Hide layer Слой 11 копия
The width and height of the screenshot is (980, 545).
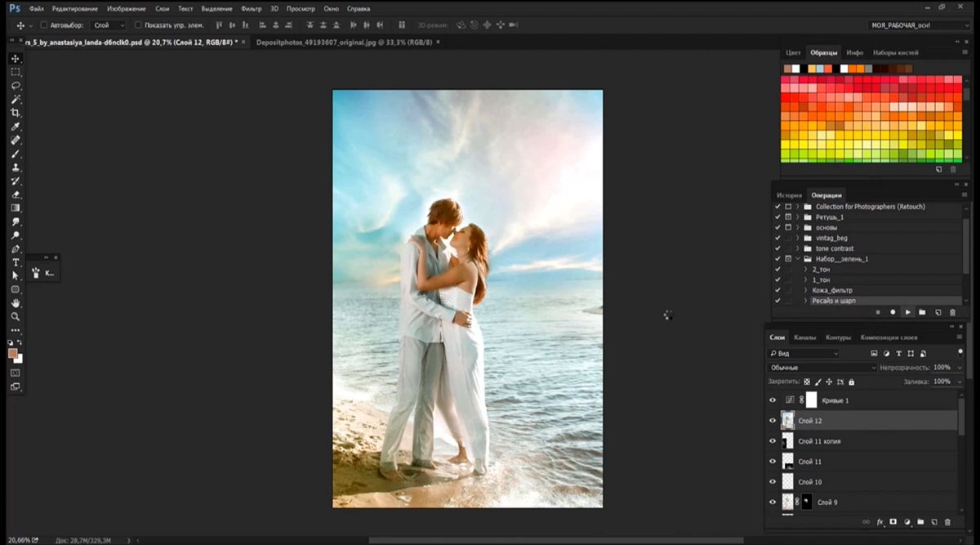773,441
